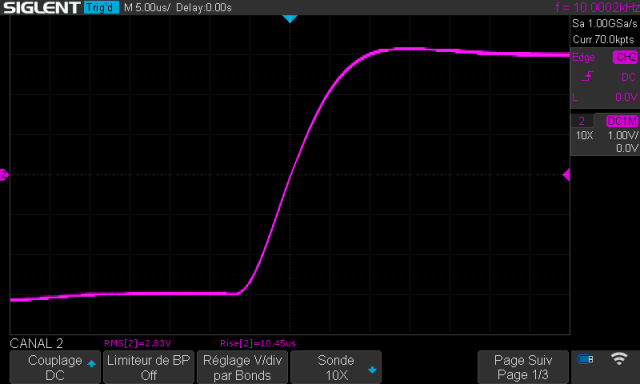Go to next menu page with Page Suiv

[x=523, y=367]
